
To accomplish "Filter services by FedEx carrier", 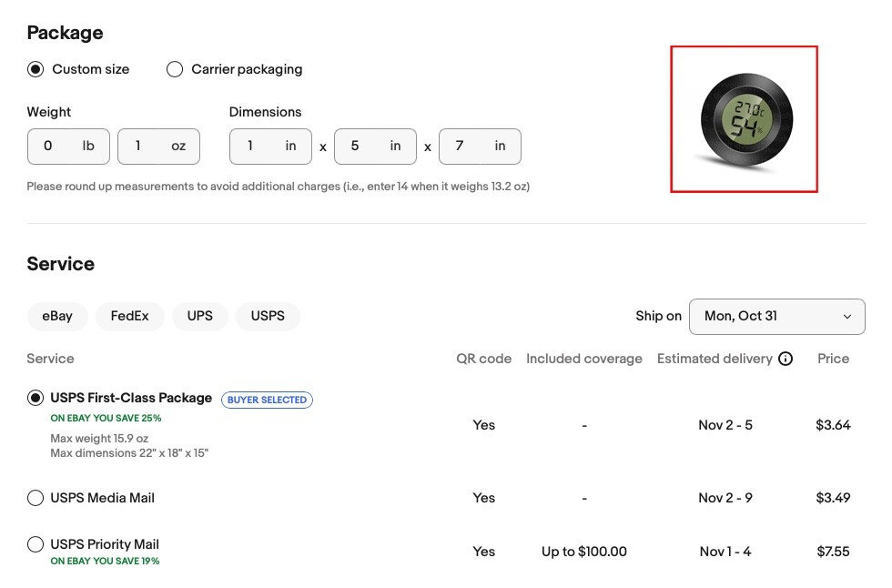I will coord(129,316).
